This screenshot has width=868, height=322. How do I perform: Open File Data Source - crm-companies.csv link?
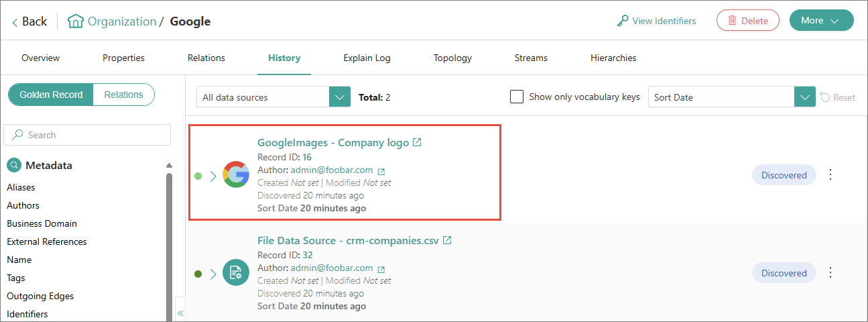click(x=348, y=240)
